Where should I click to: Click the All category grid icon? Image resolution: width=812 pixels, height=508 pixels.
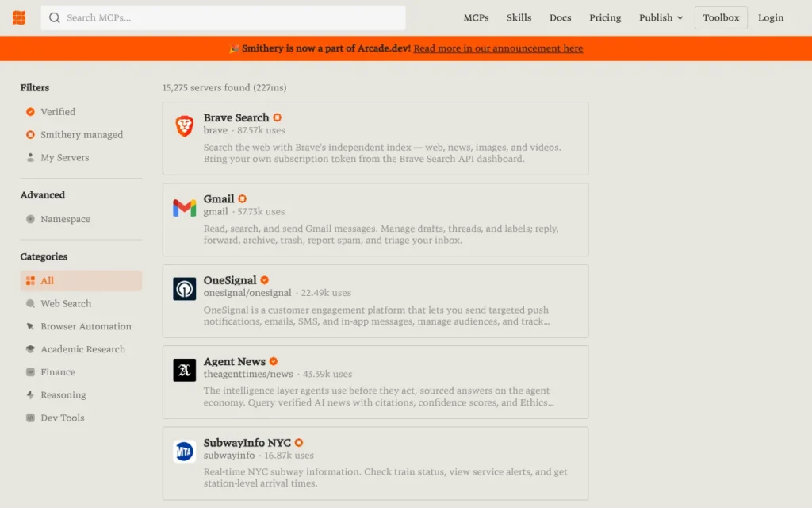coord(31,280)
